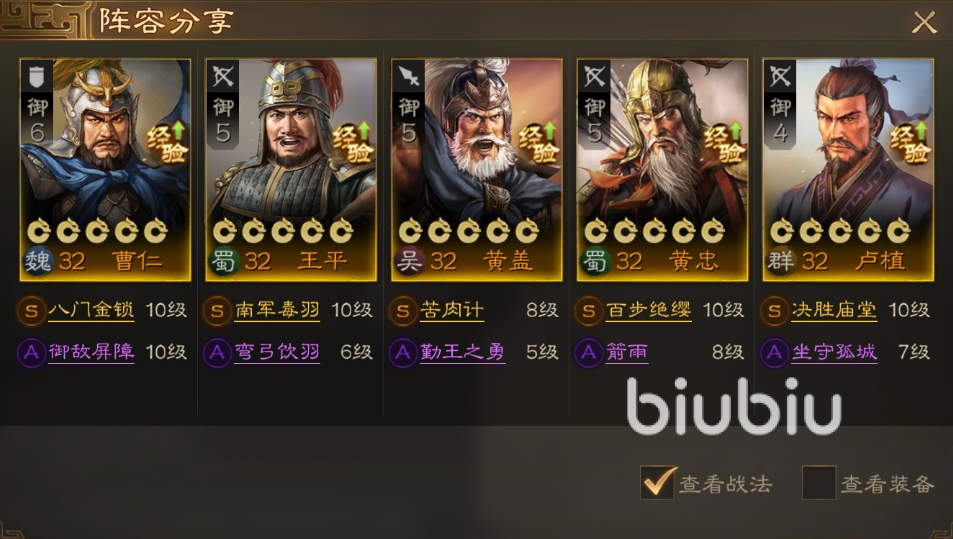The image size is (953, 539).
Task: Open the 坐守孤城 skill link
Action: (x=834, y=352)
